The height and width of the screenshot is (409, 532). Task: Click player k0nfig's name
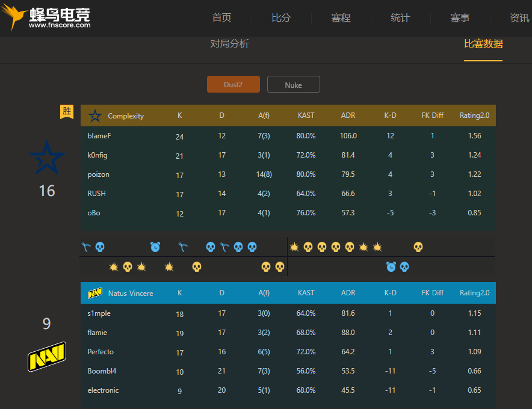point(97,155)
